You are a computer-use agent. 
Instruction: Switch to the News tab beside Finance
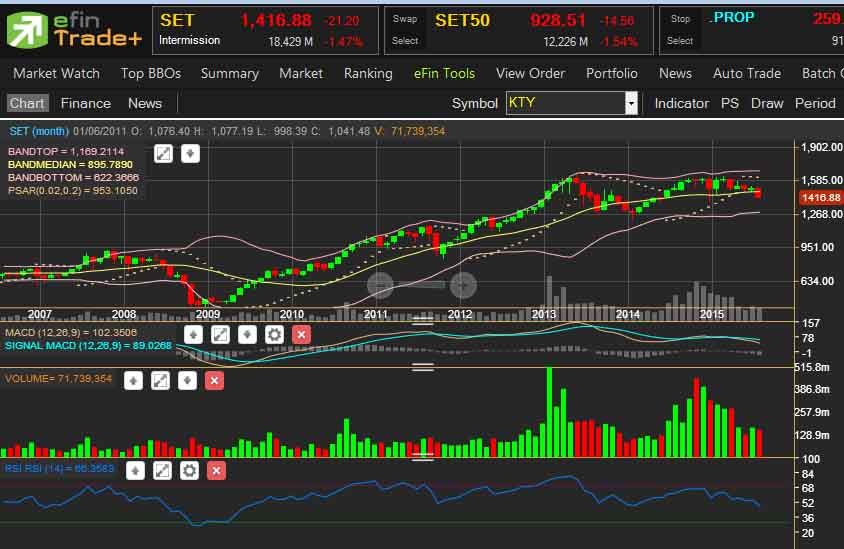click(x=145, y=103)
